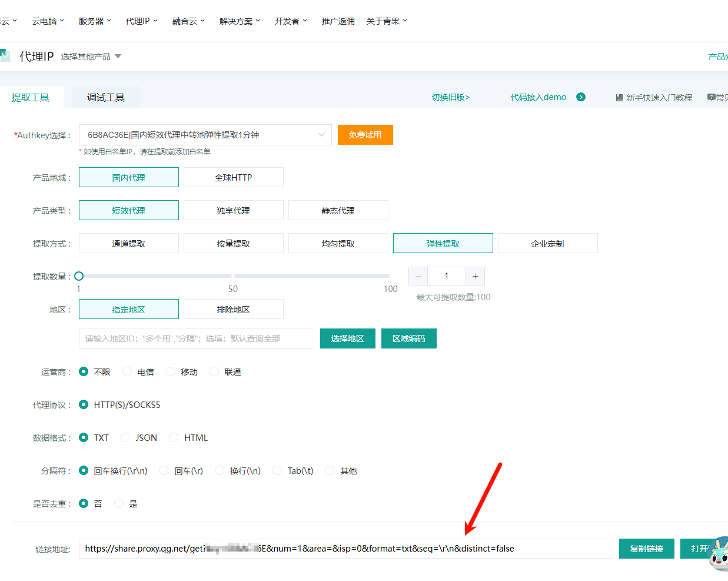The image size is (728, 581).
Task: Select HTTP(S)/SOCKS5 protocol radio
Action: pos(84,404)
